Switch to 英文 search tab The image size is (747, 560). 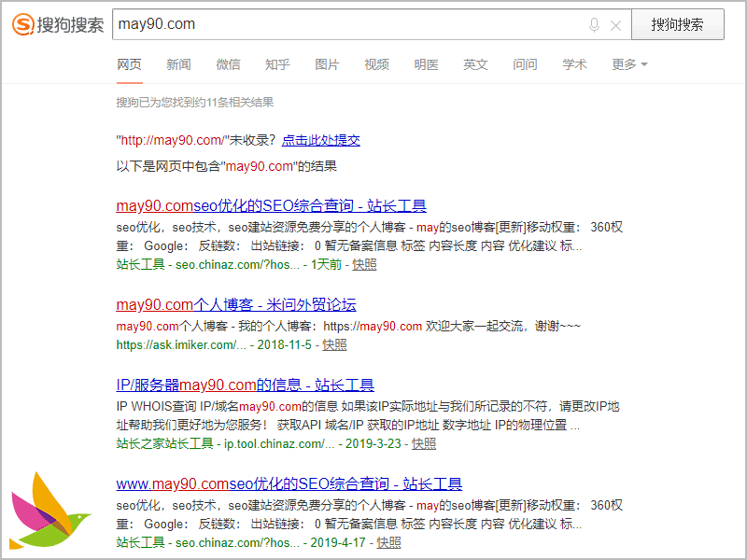click(476, 64)
